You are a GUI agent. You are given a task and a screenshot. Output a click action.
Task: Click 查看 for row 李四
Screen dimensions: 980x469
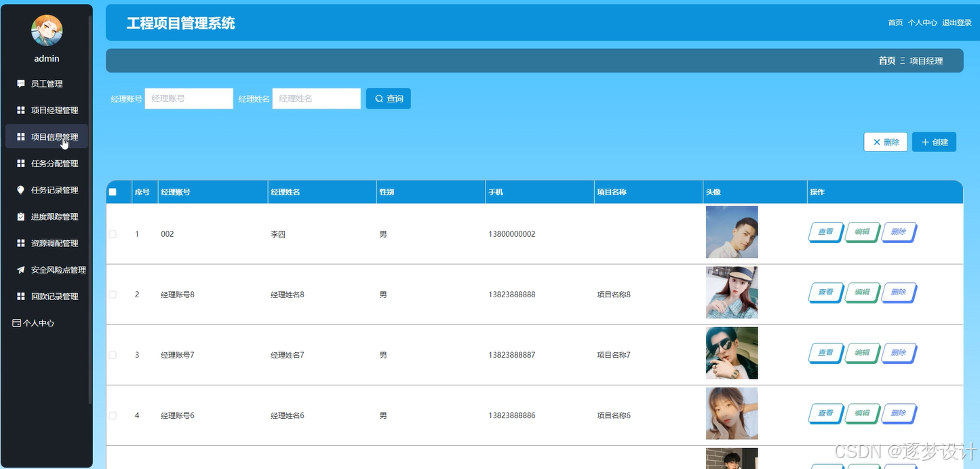point(825,232)
